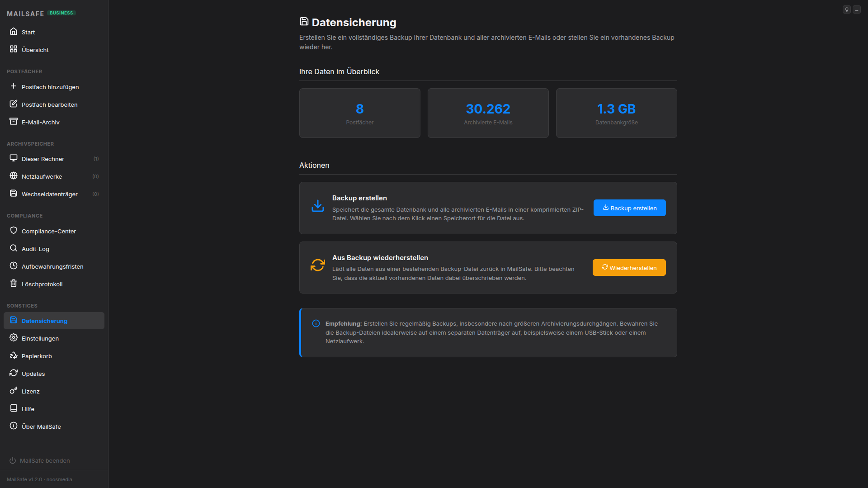Viewport: 868px width, 488px height.
Task: Toggle the theme with the lightbulb icon
Action: pyautogui.click(x=846, y=9)
